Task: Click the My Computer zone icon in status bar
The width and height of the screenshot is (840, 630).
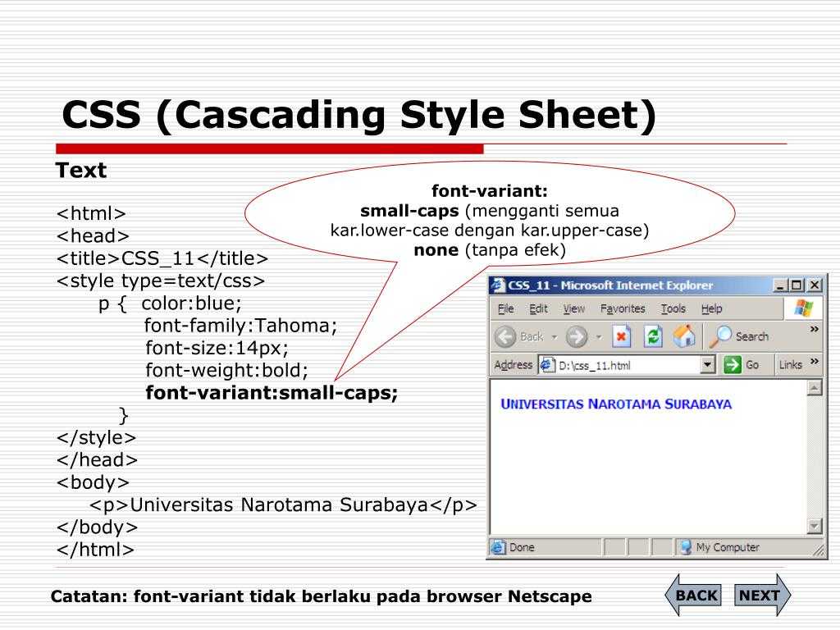Action: point(685,547)
